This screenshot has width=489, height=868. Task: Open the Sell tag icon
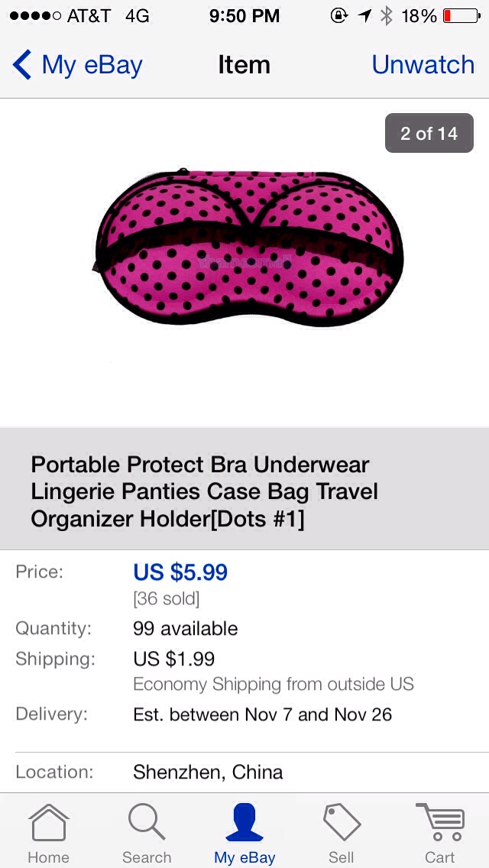click(x=342, y=823)
